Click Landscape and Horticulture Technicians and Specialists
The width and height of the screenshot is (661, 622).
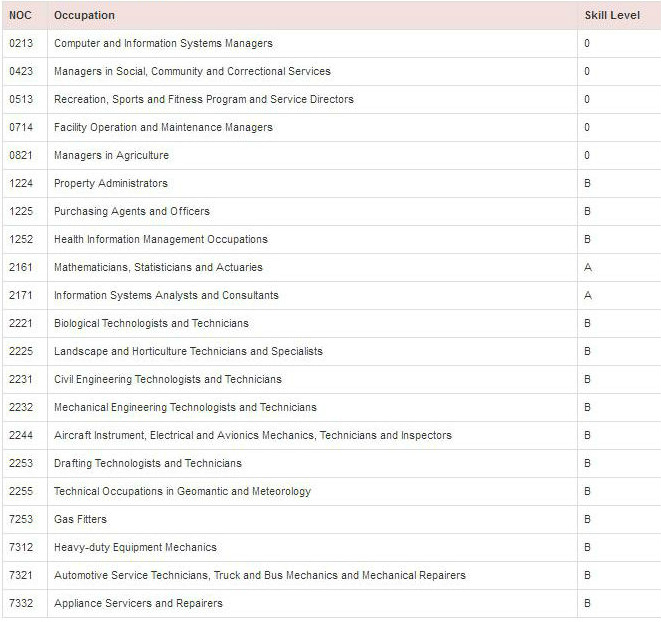[188, 351]
